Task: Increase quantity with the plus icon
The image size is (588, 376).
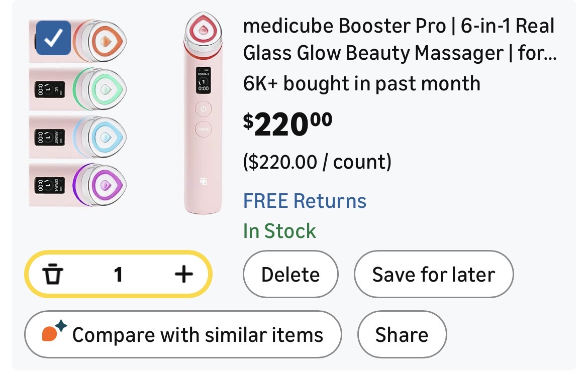Action: tap(184, 274)
